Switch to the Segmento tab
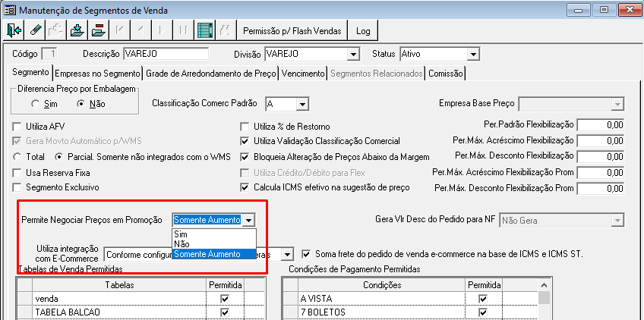The width and height of the screenshot is (644, 320). click(31, 72)
